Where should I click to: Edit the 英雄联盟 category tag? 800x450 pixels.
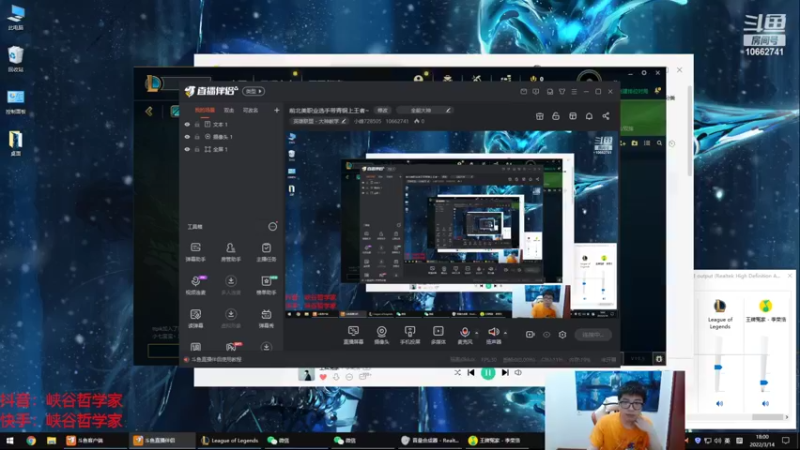pyautogui.click(x=319, y=121)
